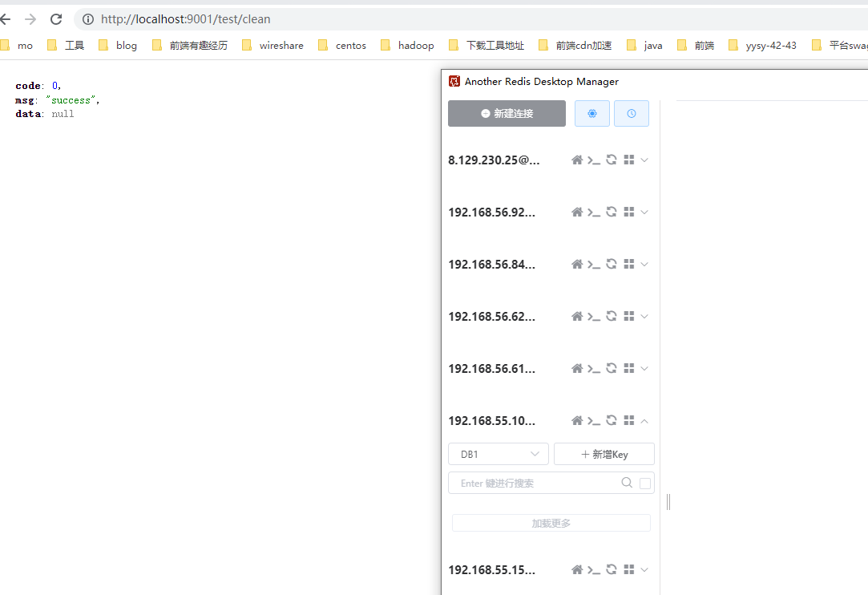Image resolution: width=868 pixels, height=595 pixels.
Task: Expand the 192.168.56.84 connection
Action: click(644, 265)
